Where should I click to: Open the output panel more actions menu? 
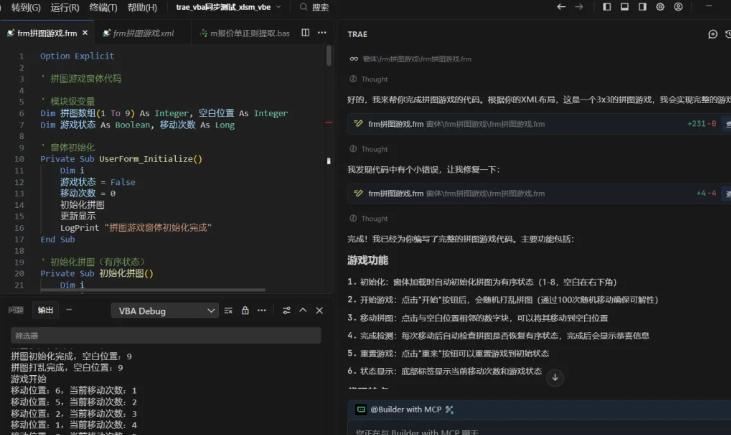coord(262,311)
